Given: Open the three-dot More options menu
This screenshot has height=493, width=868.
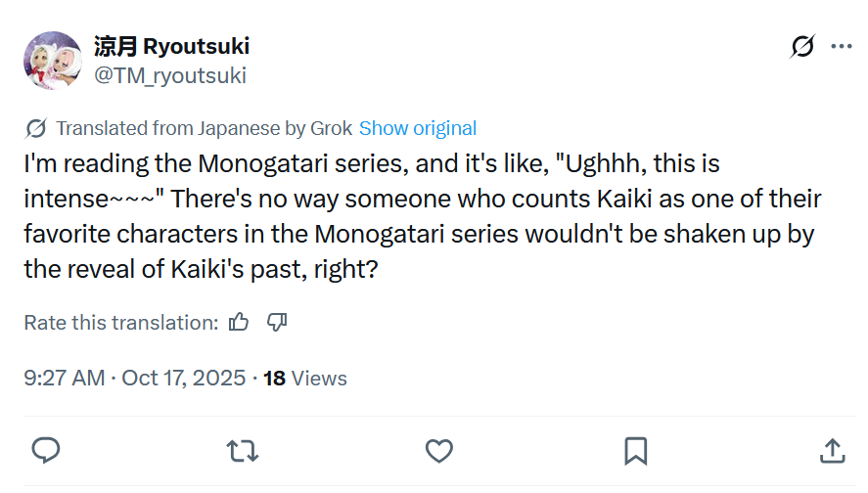Looking at the screenshot, I should (842, 47).
